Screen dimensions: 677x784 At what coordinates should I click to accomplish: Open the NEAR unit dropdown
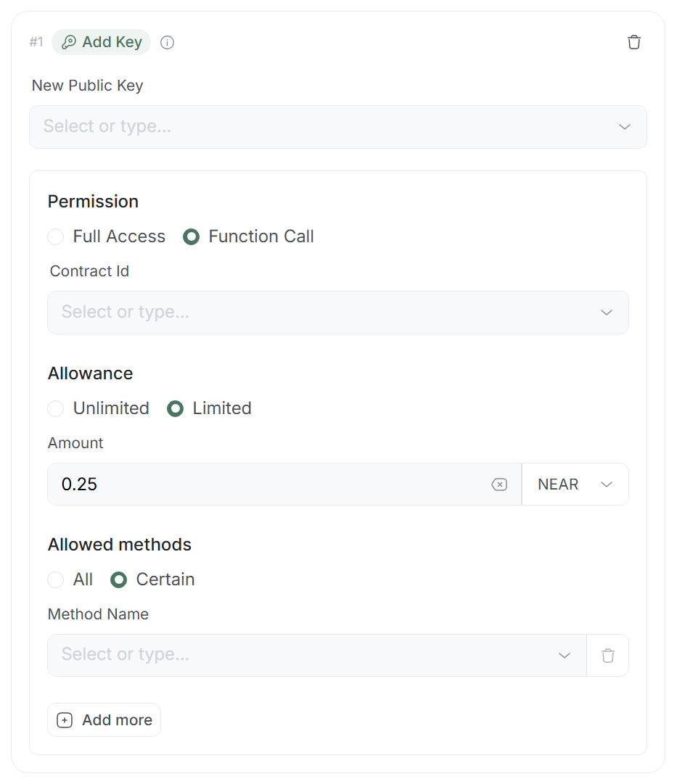pos(575,484)
